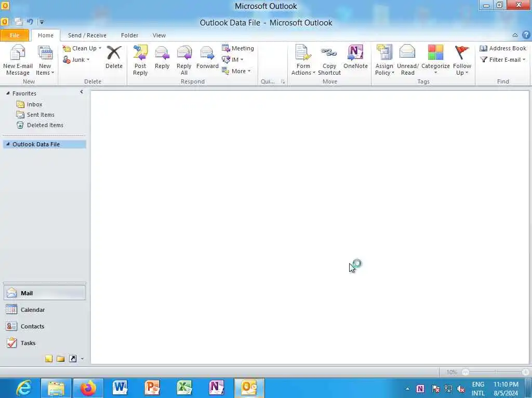Open the Junk dropdown
532x398 pixels.
click(x=76, y=60)
